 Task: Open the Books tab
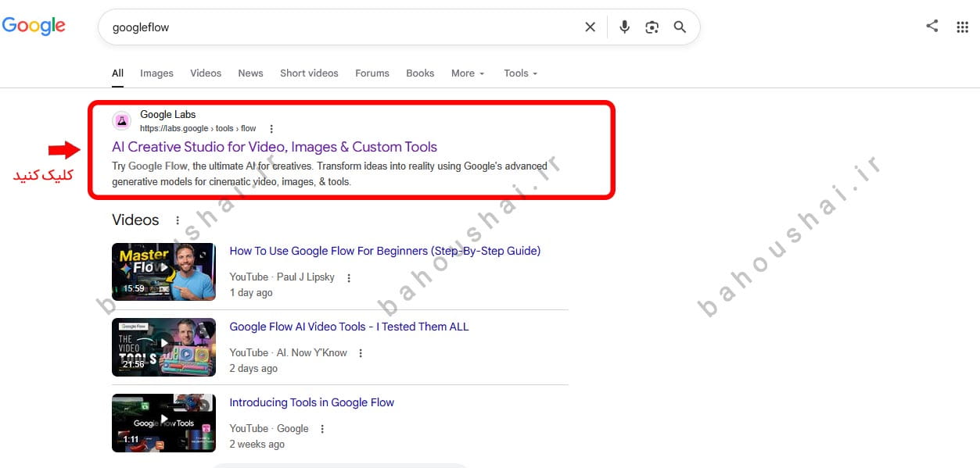click(x=420, y=73)
